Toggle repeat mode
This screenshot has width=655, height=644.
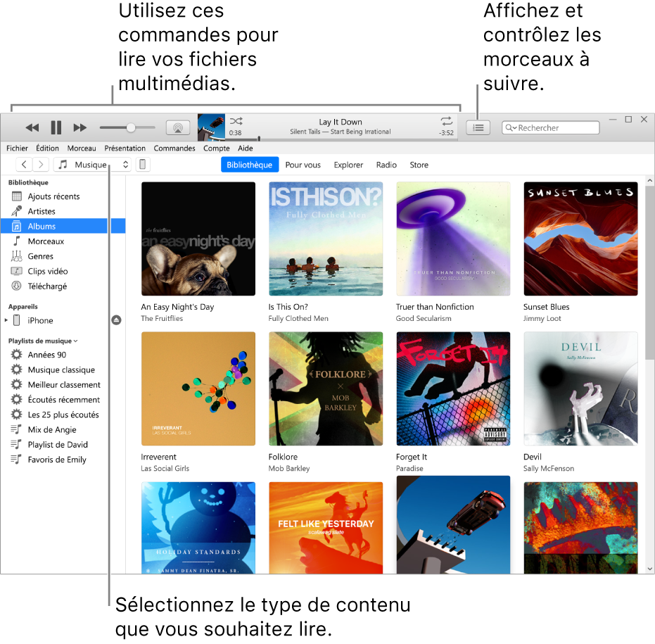click(x=446, y=121)
